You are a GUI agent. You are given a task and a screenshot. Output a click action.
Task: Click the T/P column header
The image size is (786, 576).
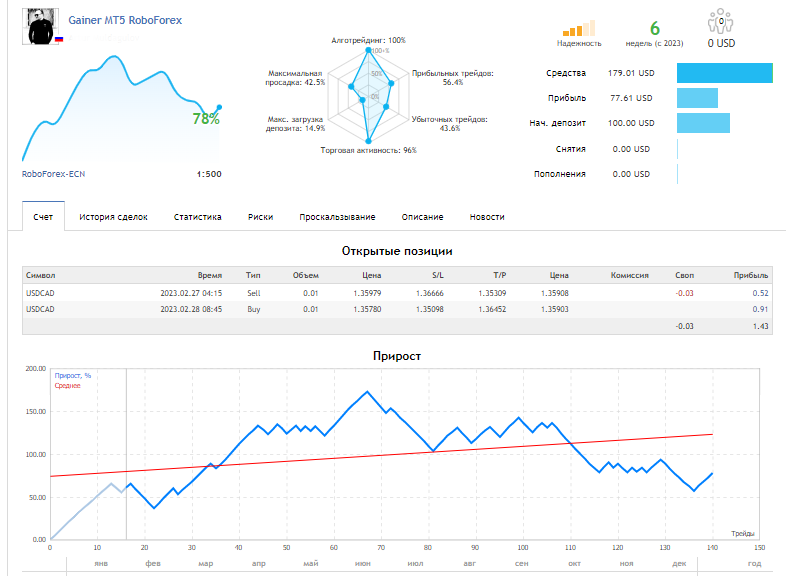tap(500, 275)
